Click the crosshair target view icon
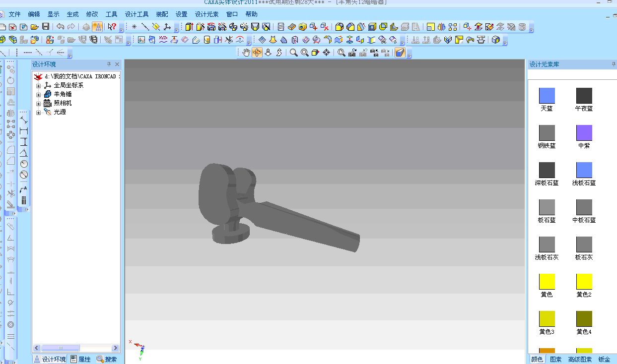The width and height of the screenshot is (617, 364). [x=327, y=53]
